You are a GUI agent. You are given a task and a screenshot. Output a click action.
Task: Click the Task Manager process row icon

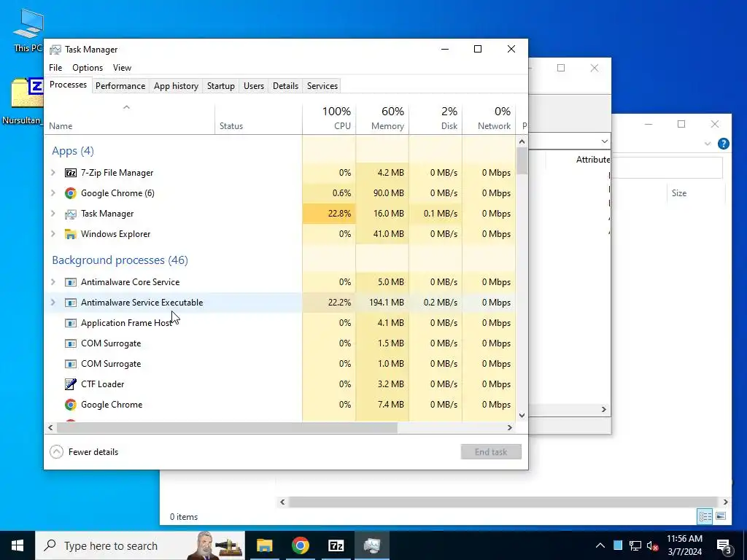[x=71, y=214]
